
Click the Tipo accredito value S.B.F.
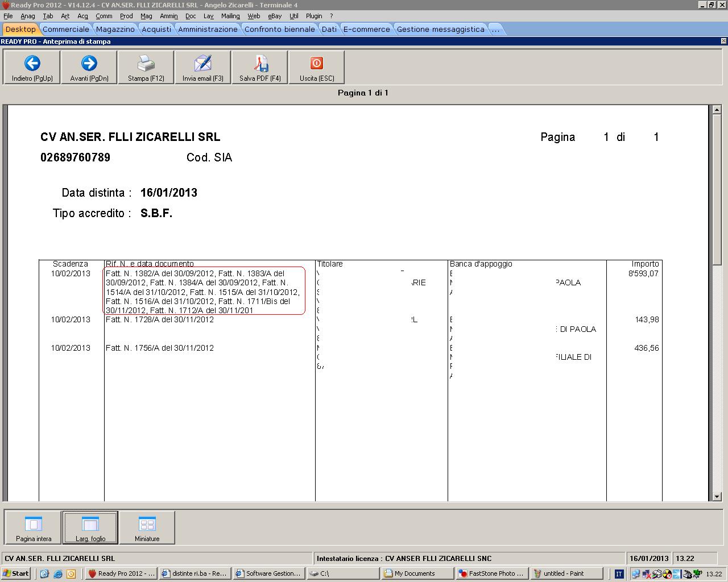(156, 213)
